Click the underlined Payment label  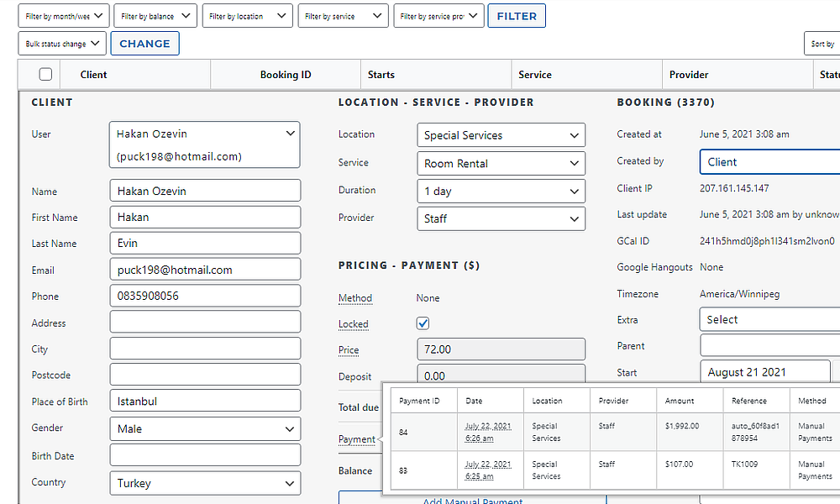355,438
